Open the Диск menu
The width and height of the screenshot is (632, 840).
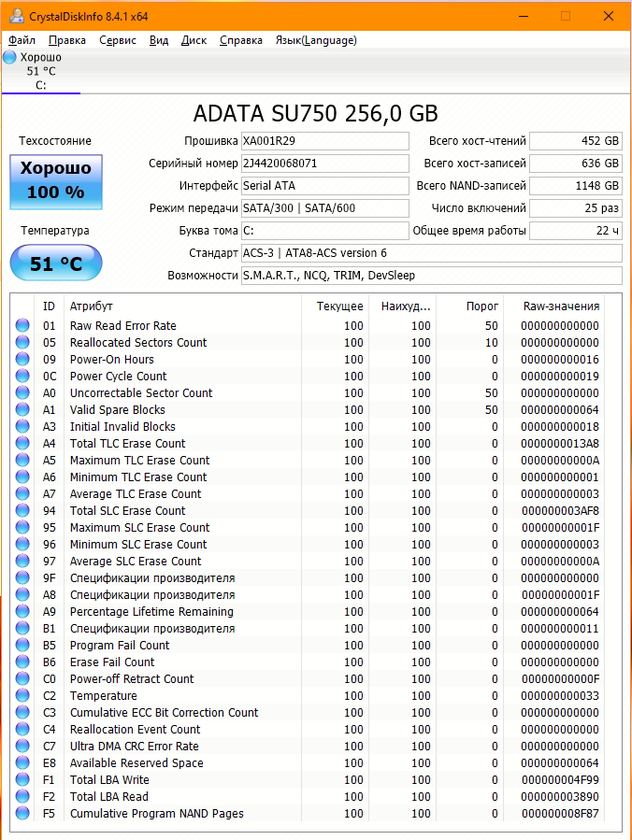click(x=194, y=40)
